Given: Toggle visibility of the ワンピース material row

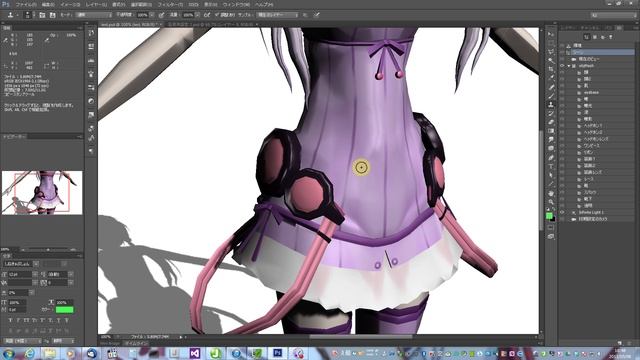Looking at the screenshot, I should coord(562,146).
